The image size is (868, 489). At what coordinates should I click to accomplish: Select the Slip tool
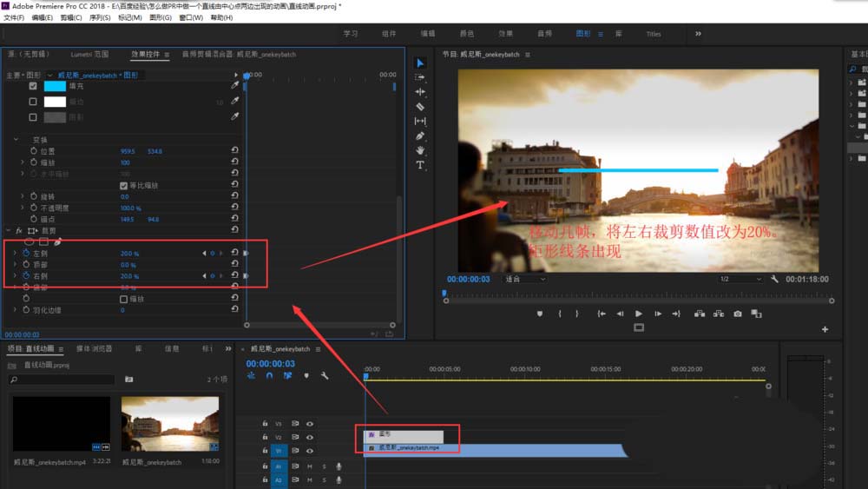(420, 121)
